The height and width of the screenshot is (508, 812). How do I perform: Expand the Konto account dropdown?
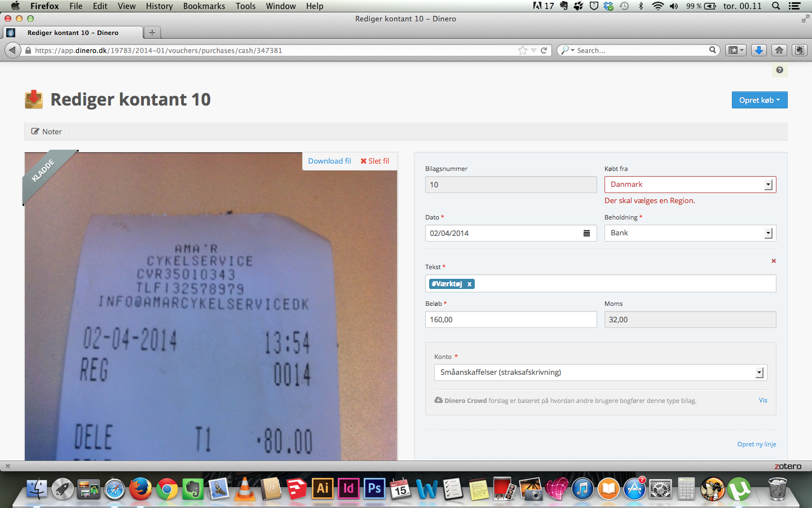click(759, 373)
